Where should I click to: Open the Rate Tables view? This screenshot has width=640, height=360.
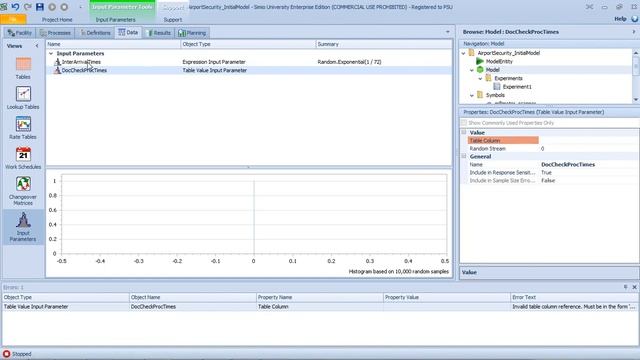(x=23, y=128)
